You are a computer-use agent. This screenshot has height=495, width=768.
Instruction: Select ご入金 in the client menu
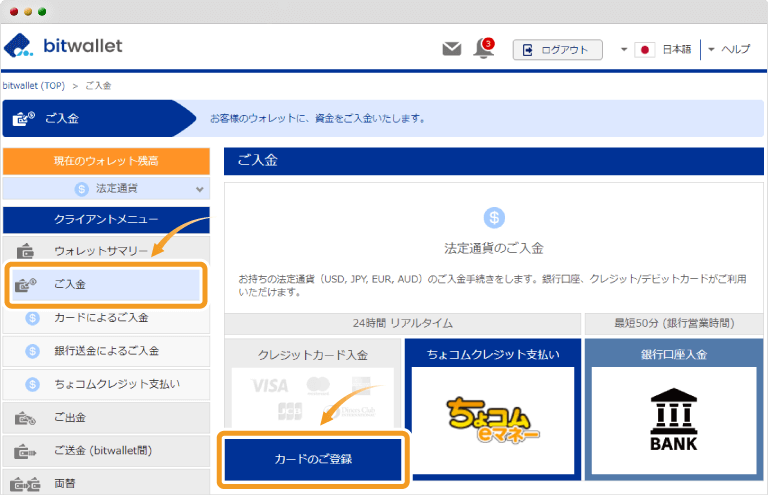pyautogui.click(x=106, y=284)
